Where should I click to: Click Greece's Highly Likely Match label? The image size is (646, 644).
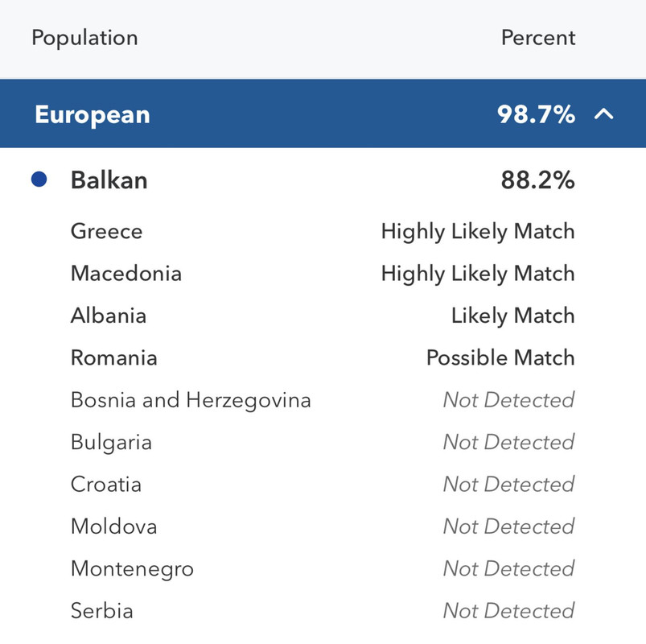pos(478,232)
